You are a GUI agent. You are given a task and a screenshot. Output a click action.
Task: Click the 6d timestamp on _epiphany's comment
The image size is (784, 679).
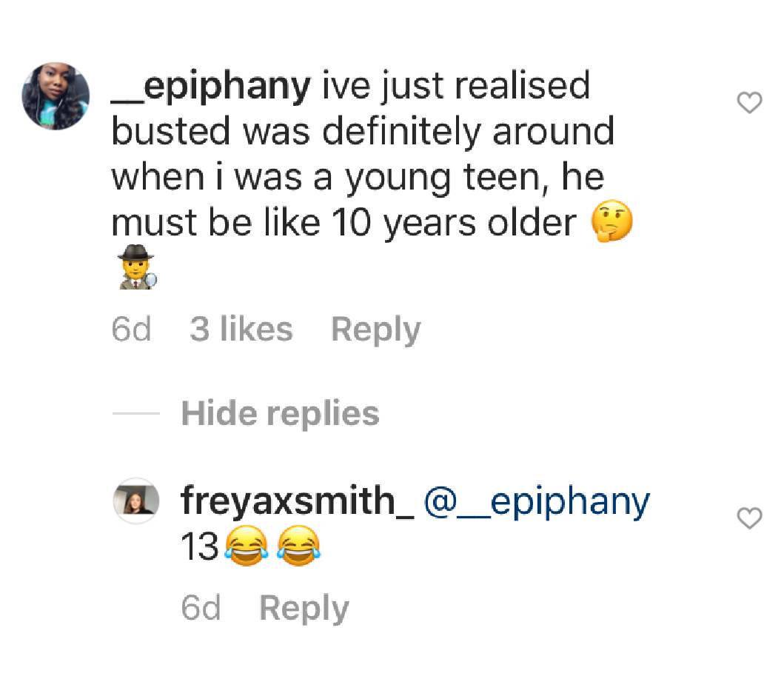point(131,330)
